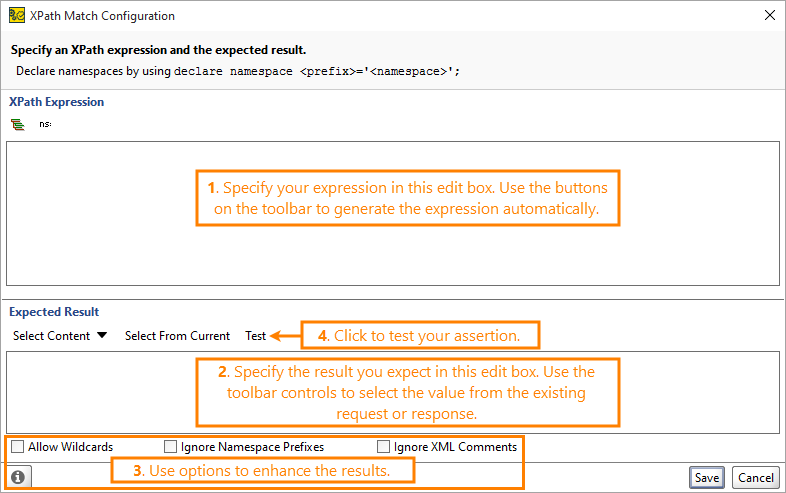Focus the Expected Result edit box
Screen dimensions: 786x493
pos(393,392)
